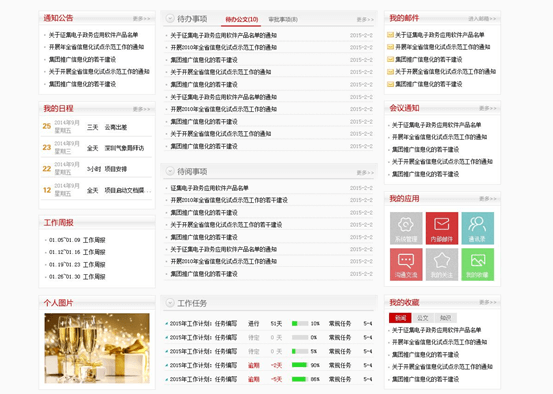Click 更多>> in the 待阅事项 header

tap(365, 172)
